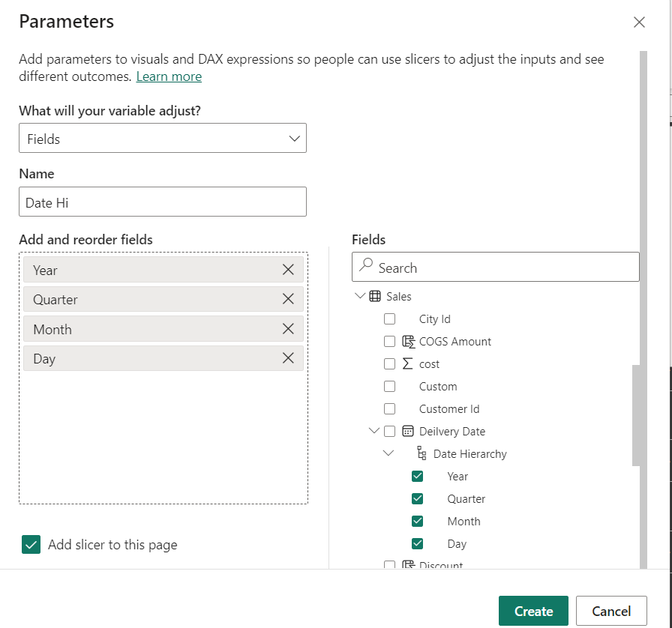672x628 pixels.
Task: Click the calendar icon beside Deilvery Date
Action: point(407,431)
